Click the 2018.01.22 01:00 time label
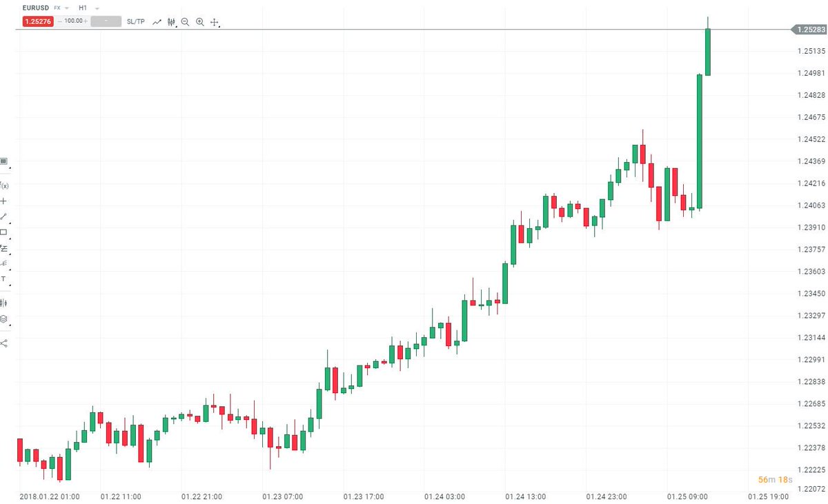 (x=50, y=496)
